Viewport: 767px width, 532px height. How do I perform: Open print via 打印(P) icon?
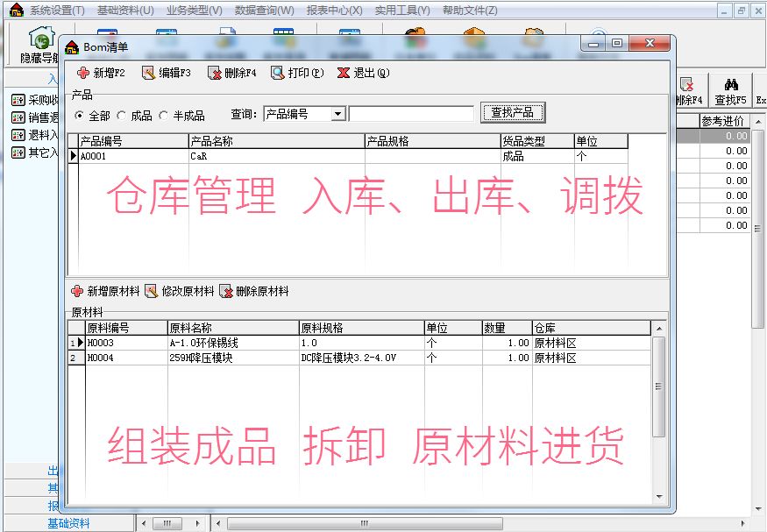278,73
